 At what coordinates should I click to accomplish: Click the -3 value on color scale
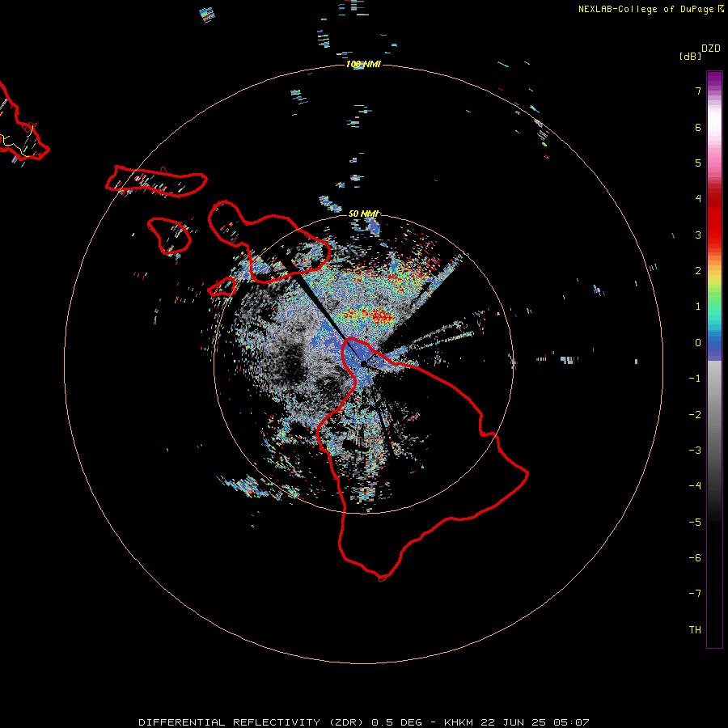695,451
